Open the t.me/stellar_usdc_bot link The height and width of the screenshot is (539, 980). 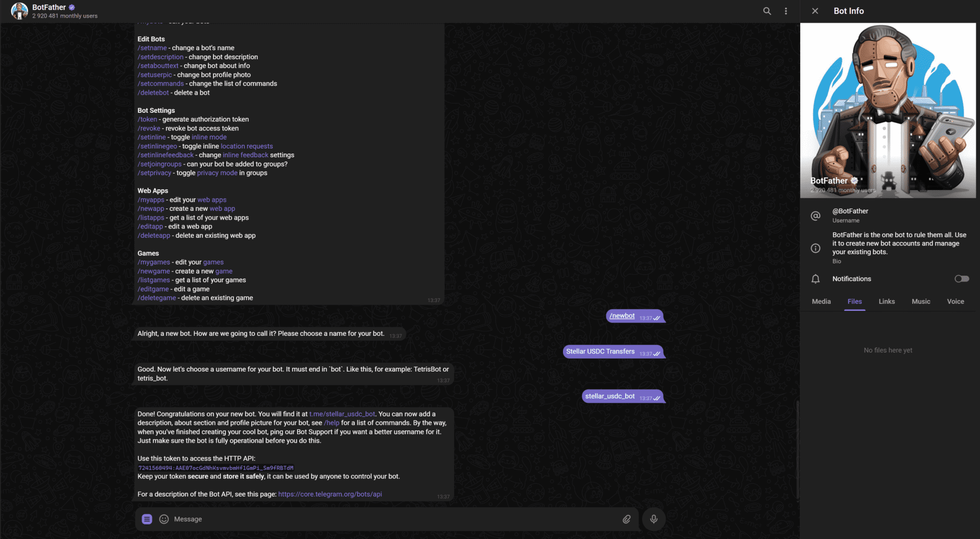pos(342,414)
